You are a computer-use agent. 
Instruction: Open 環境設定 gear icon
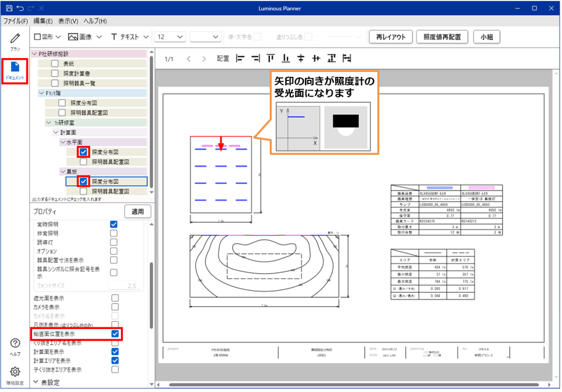click(15, 373)
